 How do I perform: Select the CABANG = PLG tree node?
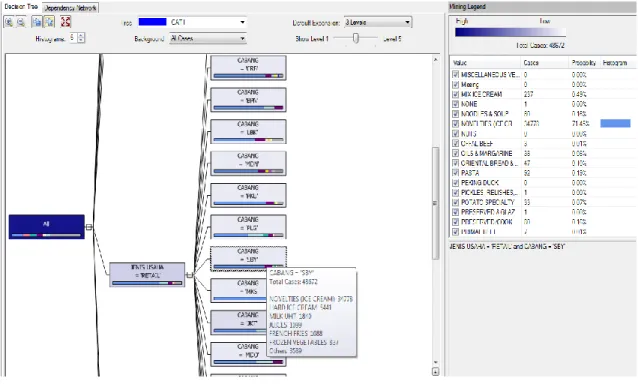tap(248, 227)
